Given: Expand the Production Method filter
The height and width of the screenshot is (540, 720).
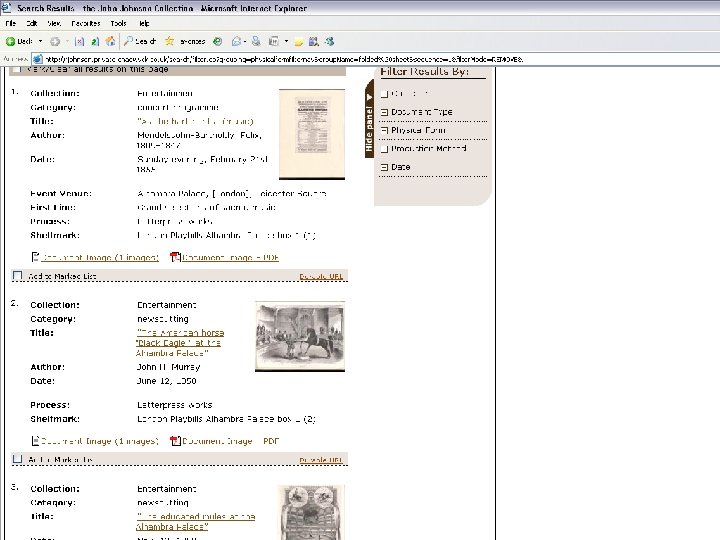Looking at the screenshot, I should click(384, 149).
